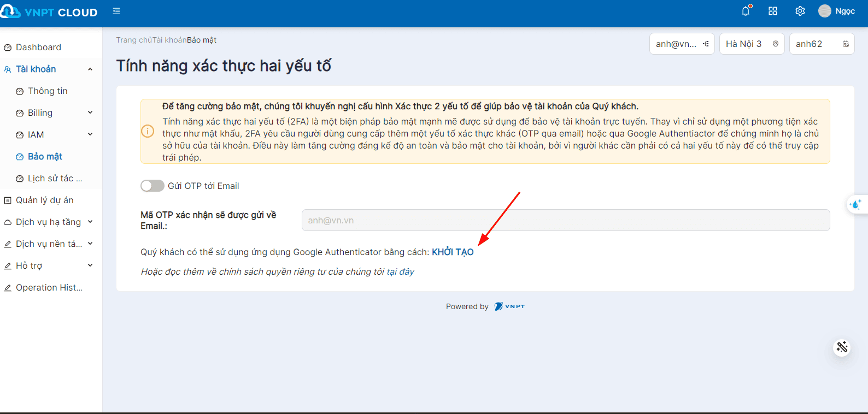Expand the Billing submenu
The height and width of the screenshot is (414, 868).
pyautogui.click(x=90, y=113)
